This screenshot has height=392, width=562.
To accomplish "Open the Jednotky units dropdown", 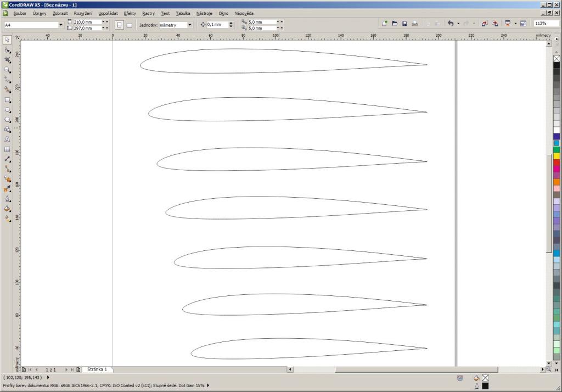I will (190, 25).
